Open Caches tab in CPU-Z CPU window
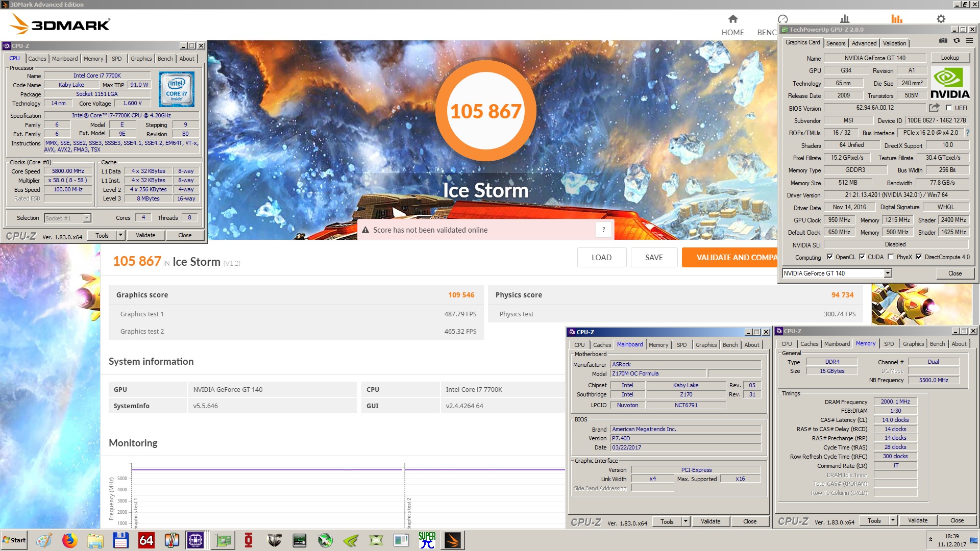Image resolution: width=980 pixels, height=551 pixels. point(37,59)
